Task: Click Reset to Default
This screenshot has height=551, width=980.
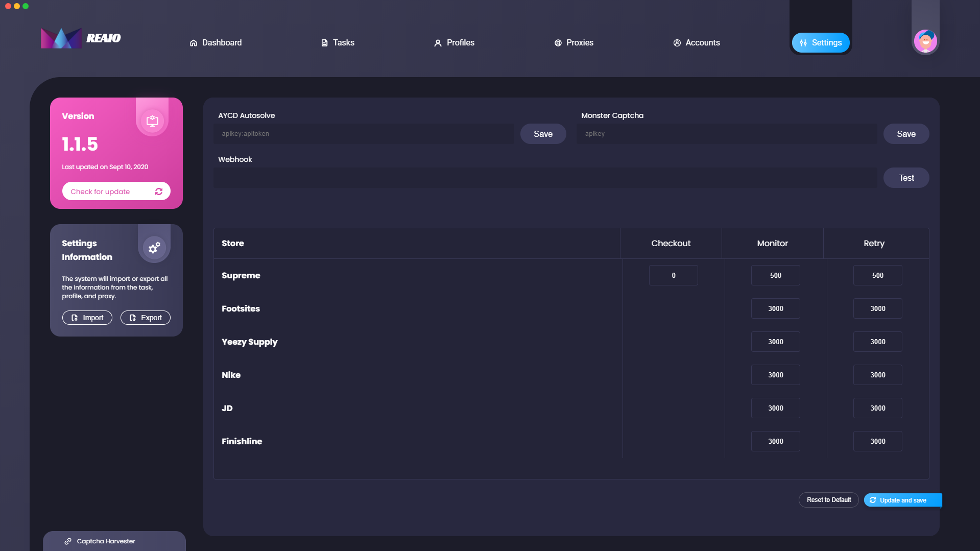Action: coord(828,500)
